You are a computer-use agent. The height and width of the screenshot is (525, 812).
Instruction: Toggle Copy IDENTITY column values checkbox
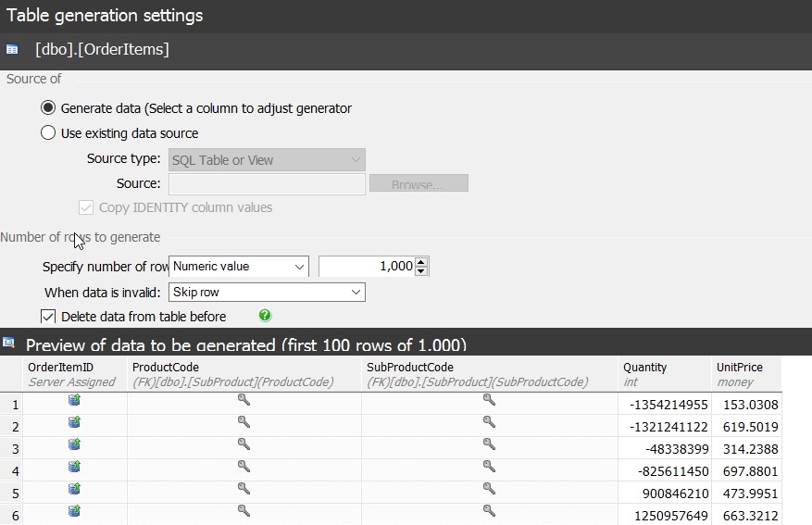tap(86, 207)
